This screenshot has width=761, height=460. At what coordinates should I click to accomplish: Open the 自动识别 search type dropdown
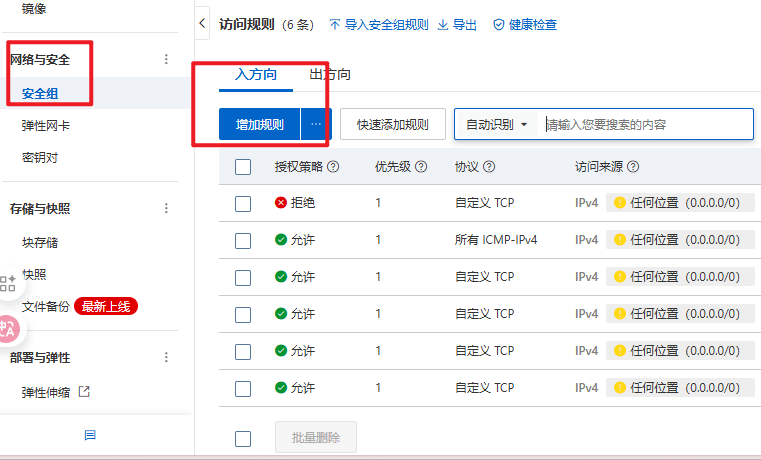(496, 125)
